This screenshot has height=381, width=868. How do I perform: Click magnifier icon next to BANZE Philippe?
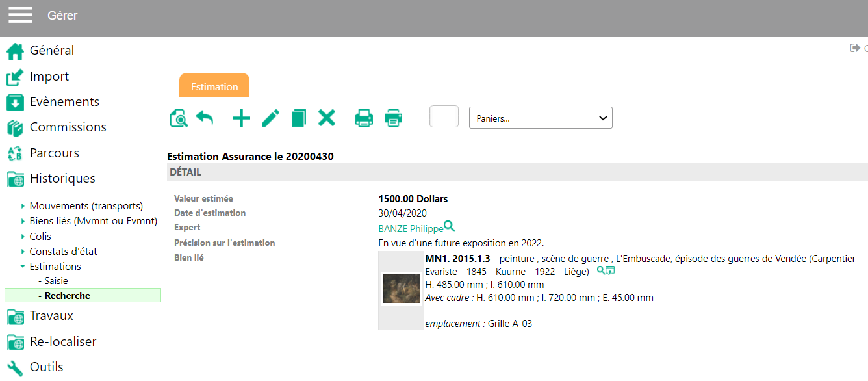450,227
